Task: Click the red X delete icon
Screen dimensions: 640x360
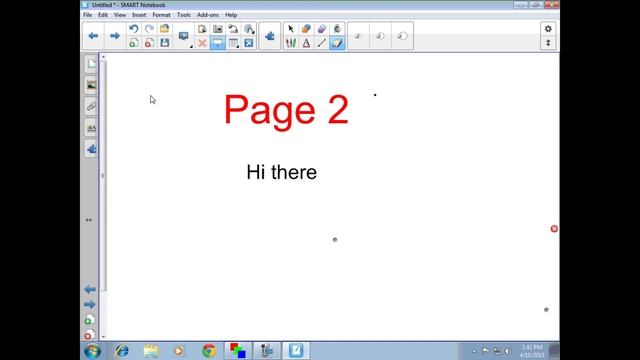Action: tap(202, 43)
